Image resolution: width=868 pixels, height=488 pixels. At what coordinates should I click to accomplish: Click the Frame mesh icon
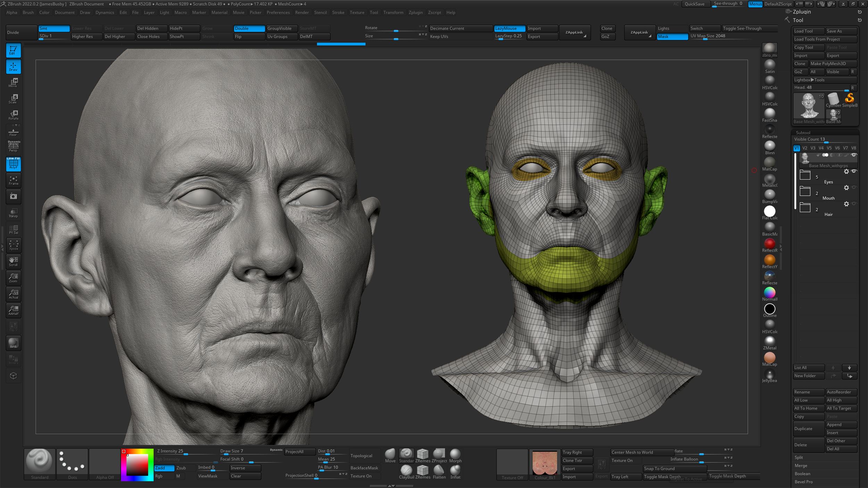13,180
